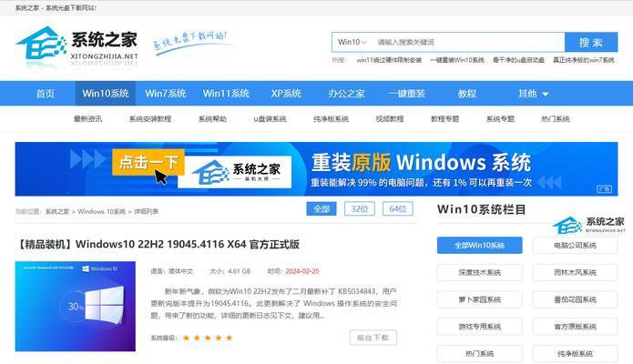This screenshot has width=633, height=364.
Task: Click the blue 搜索 search button
Action: [590, 42]
